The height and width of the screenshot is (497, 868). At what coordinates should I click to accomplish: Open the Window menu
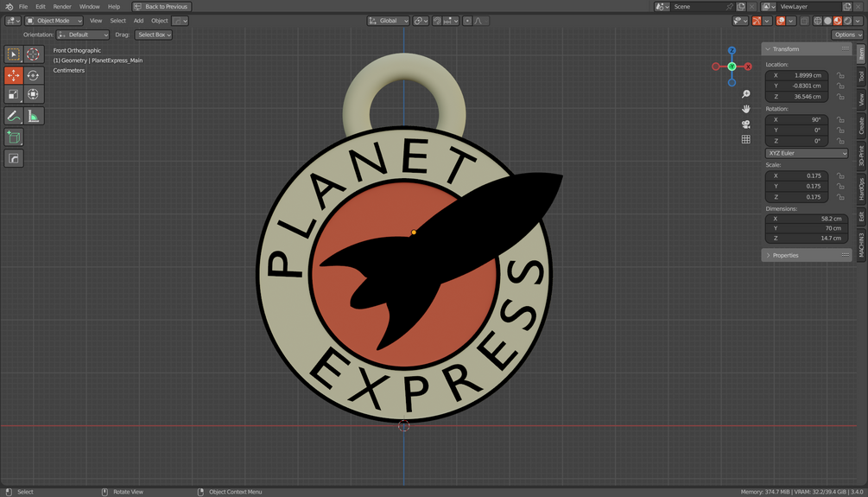coord(89,7)
